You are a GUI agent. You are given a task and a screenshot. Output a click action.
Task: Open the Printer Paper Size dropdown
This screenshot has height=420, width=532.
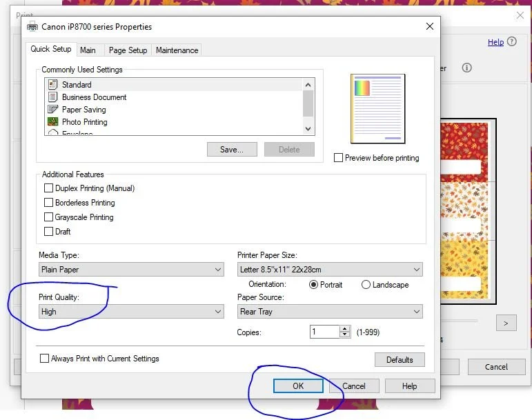[330, 270]
